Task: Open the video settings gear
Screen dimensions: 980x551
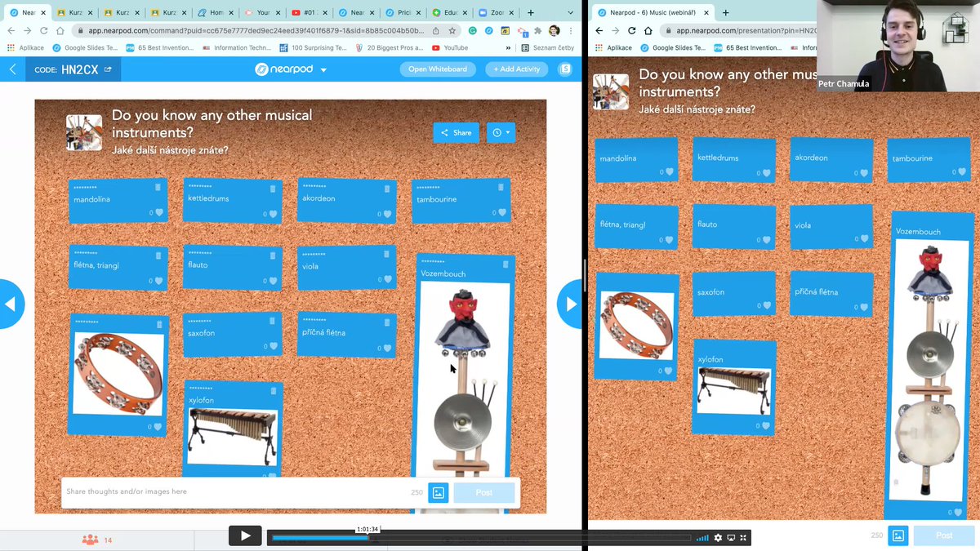Action: point(718,538)
